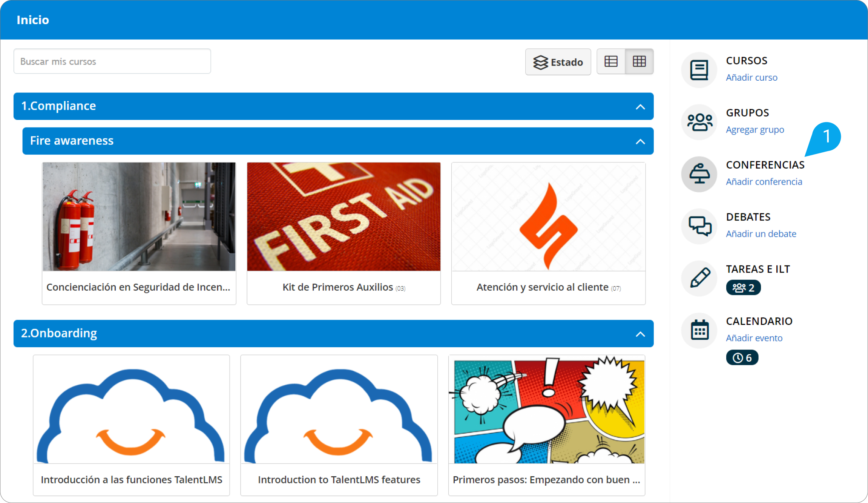Click the CONFERENCIAS section heading
This screenshot has height=503, width=868.
pyautogui.click(x=765, y=165)
